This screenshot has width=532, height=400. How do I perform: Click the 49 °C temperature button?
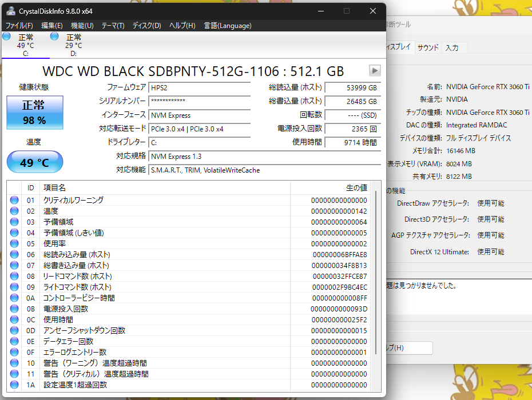[34, 162]
